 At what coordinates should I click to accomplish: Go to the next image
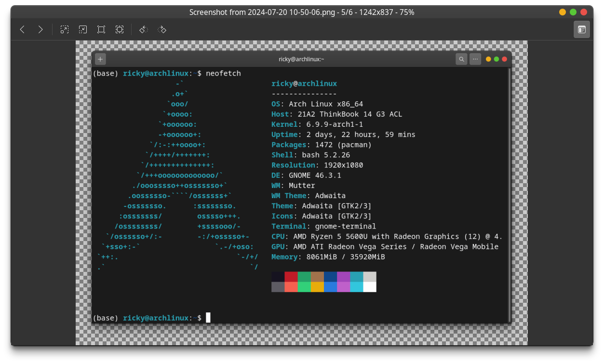(x=40, y=29)
